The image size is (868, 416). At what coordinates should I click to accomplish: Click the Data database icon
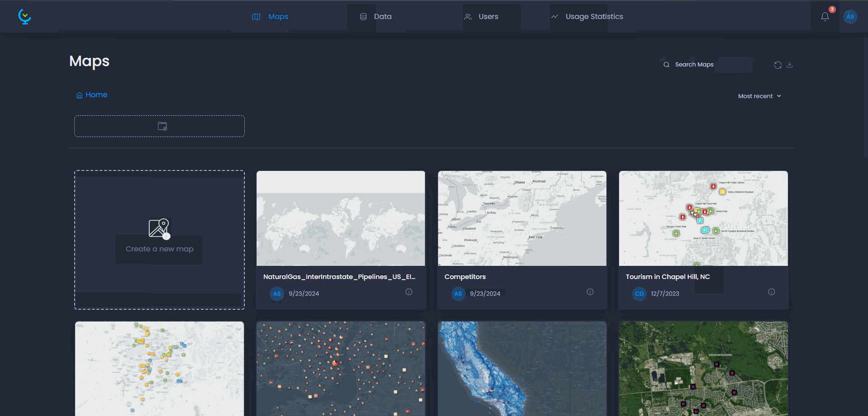pyautogui.click(x=363, y=17)
